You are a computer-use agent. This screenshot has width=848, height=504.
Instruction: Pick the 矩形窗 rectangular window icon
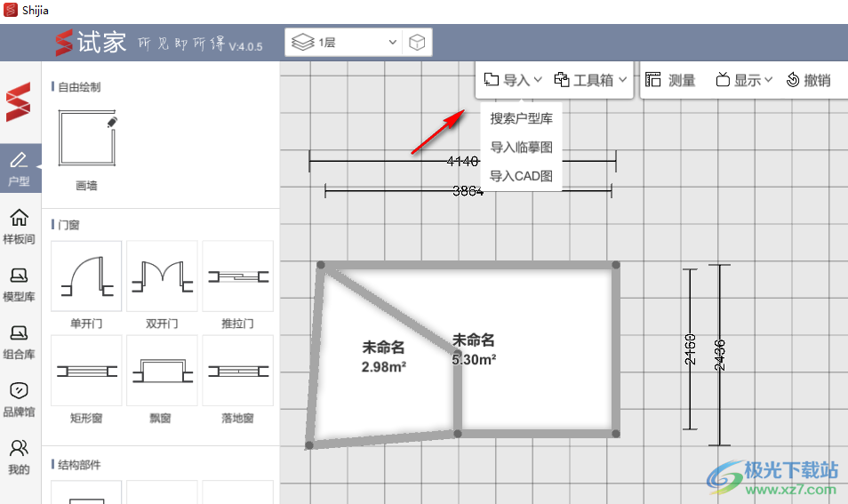[86, 371]
